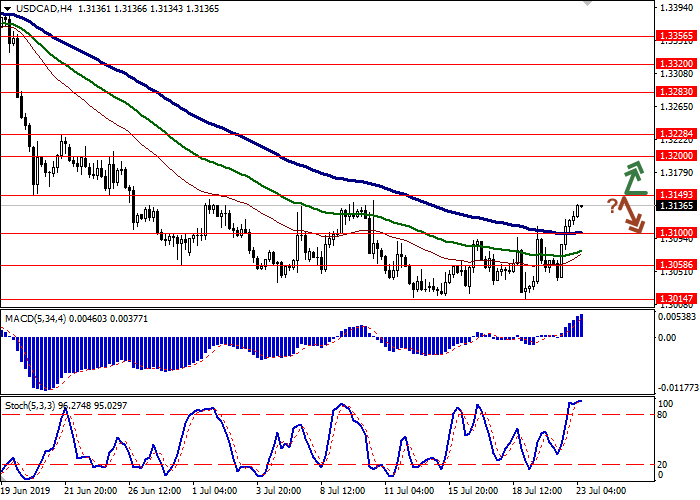The height and width of the screenshot is (500, 700).
Task: Click the 19 Jun 2019 date label
Action: point(25,492)
